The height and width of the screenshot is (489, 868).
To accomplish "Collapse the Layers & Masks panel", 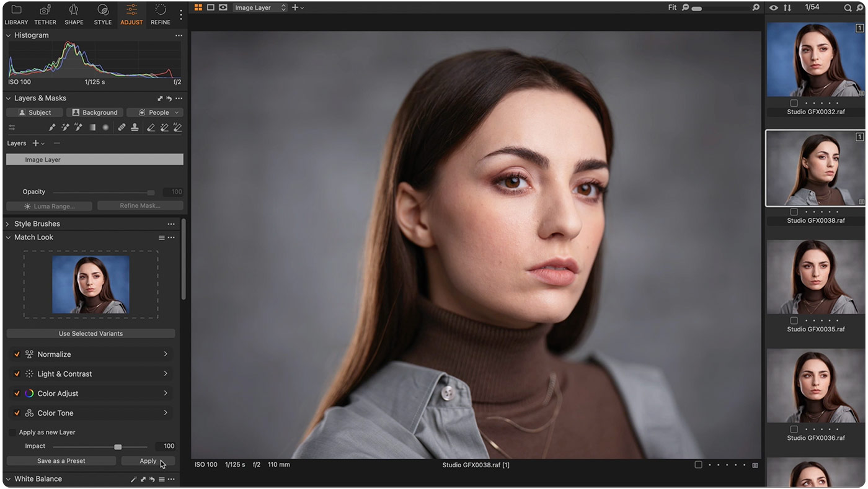I will [9, 99].
